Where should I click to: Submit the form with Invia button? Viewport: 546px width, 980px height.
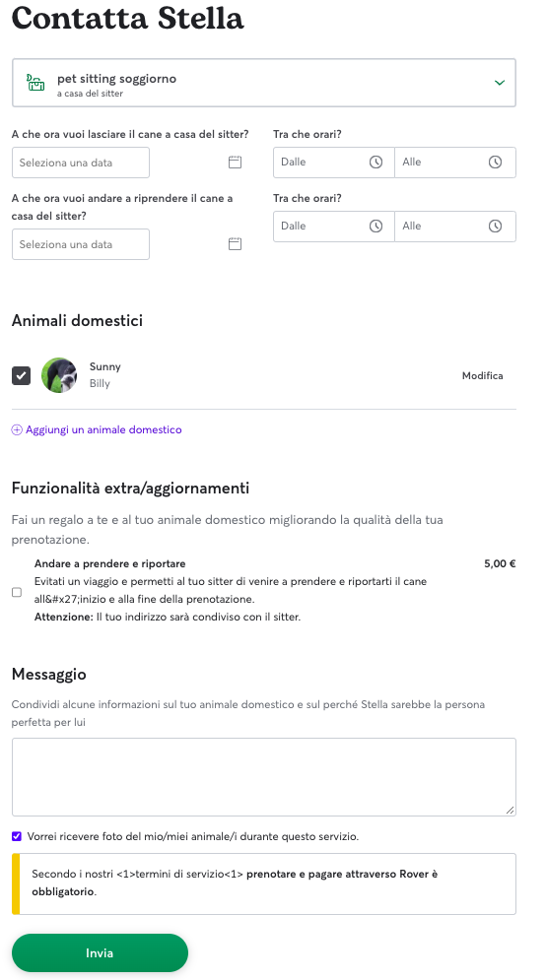pos(101,953)
